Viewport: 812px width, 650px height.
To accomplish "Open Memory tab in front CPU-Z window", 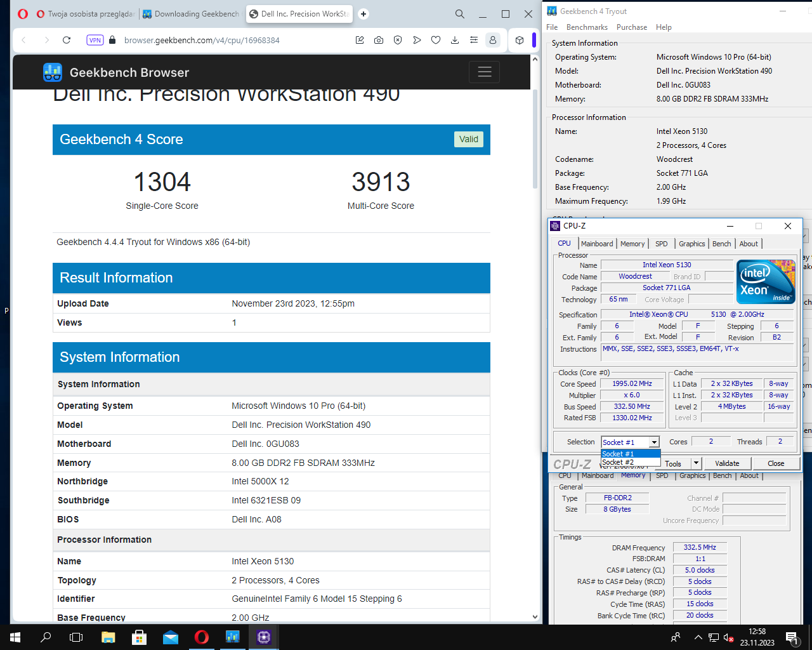I will point(632,244).
